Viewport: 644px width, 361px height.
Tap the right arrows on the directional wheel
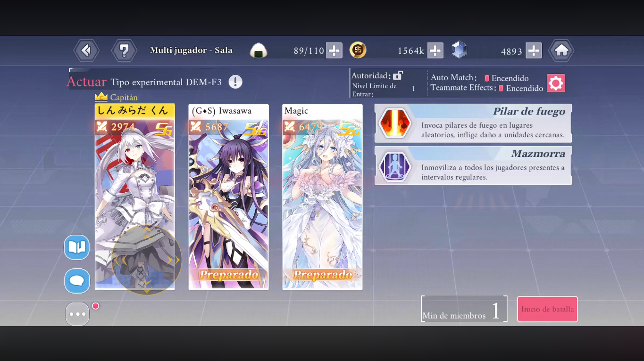(174, 260)
